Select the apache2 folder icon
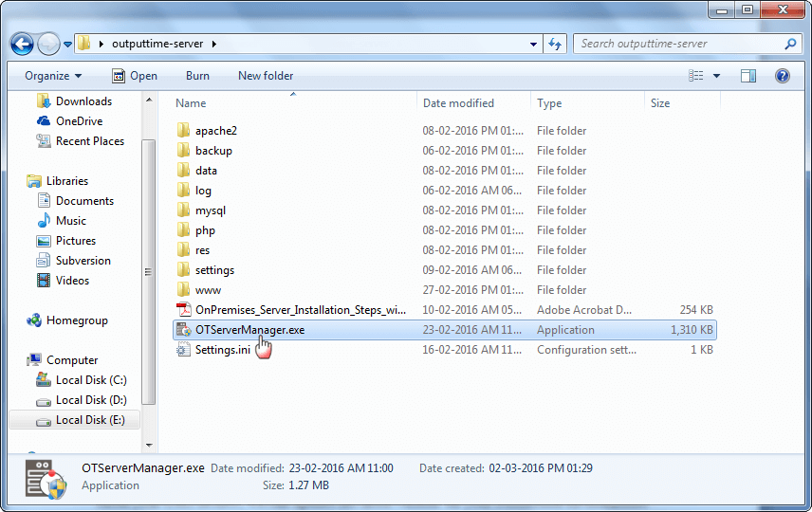The image size is (812, 512). [183, 131]
